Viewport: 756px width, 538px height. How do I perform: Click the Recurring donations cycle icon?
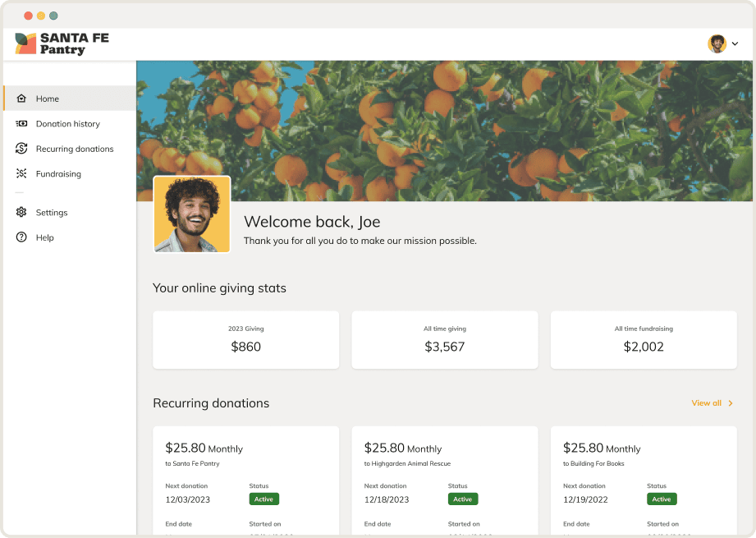(21, 149)
